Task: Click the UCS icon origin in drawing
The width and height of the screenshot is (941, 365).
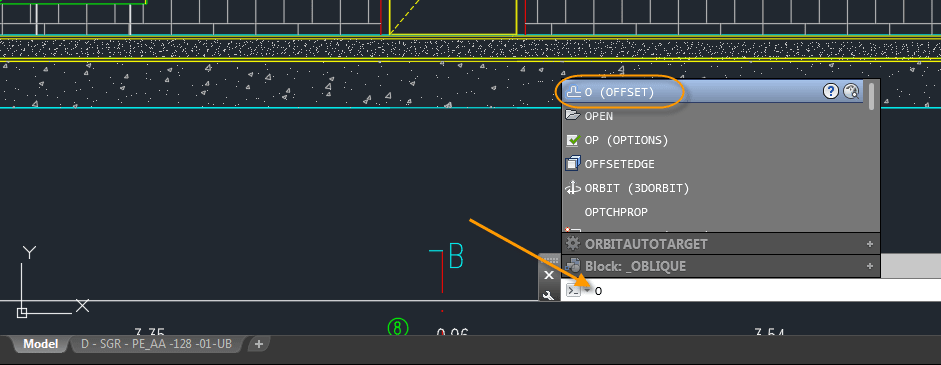Action: click(22, 312)
